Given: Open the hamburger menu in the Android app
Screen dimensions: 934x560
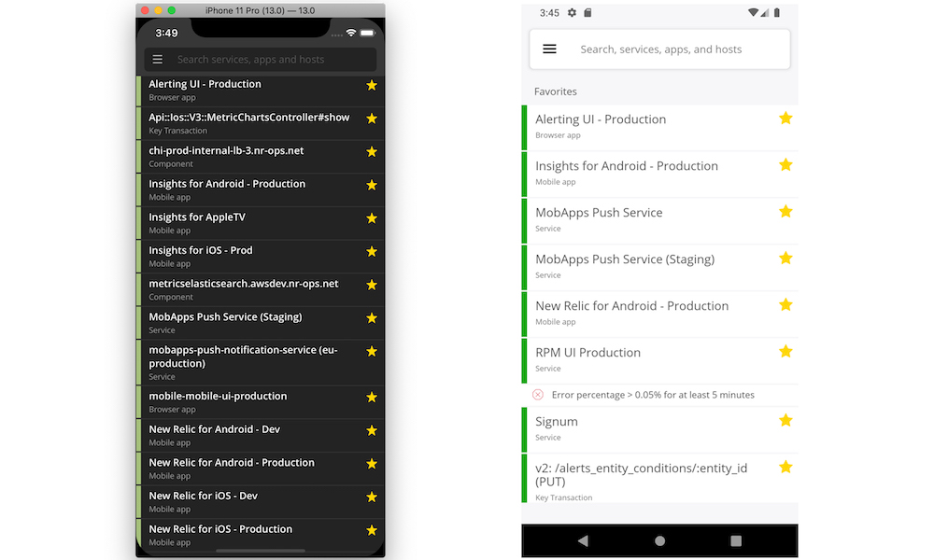Looking at the screenshot, I should pos(549,49).
